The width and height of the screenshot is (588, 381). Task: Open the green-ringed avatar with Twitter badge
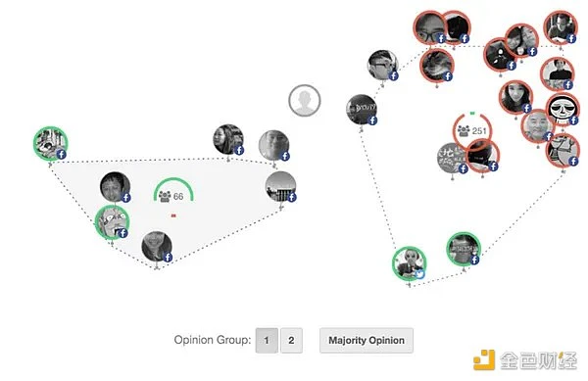(x=410, y=263)
